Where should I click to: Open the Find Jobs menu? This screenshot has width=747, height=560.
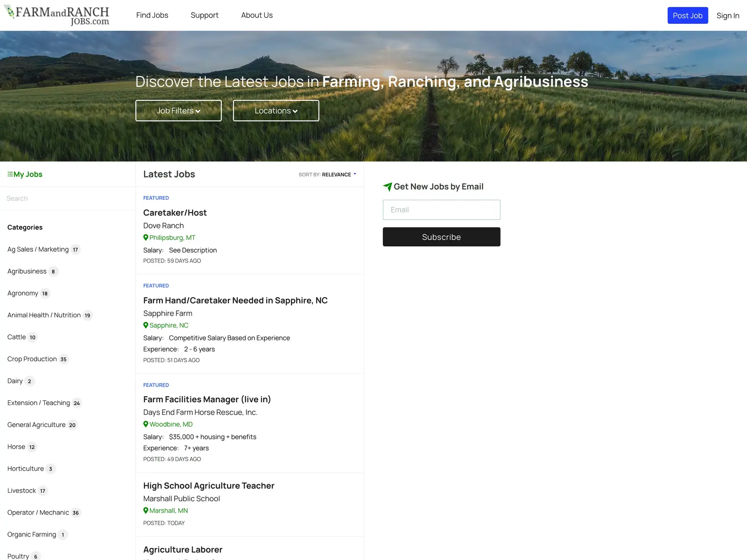(152, 15)
